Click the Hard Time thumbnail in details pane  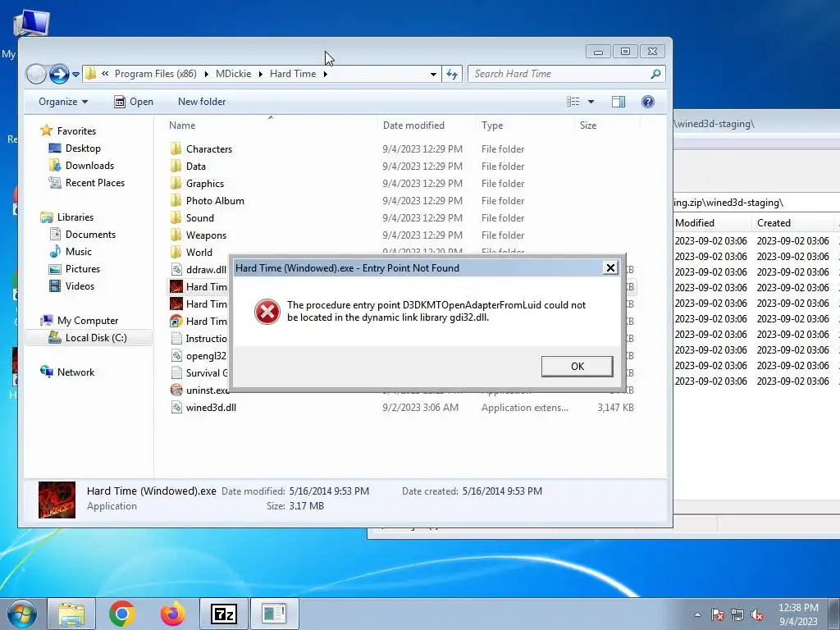point(57,500)
